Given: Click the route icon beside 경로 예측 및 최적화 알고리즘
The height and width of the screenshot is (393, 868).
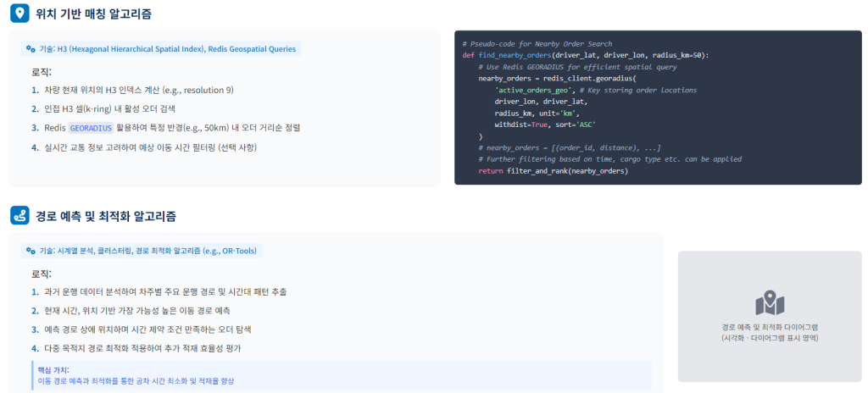Looking at the screenshot, I should (19, 216).
